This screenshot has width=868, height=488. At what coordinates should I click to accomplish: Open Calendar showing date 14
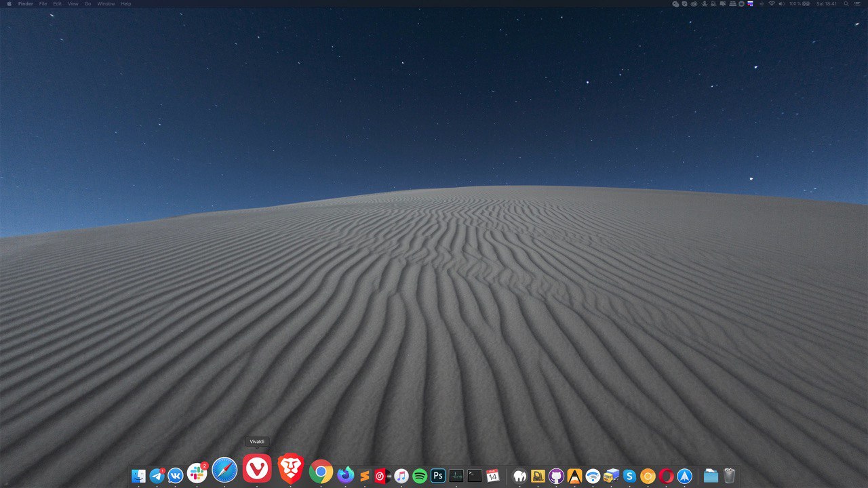tap(493, 476)
